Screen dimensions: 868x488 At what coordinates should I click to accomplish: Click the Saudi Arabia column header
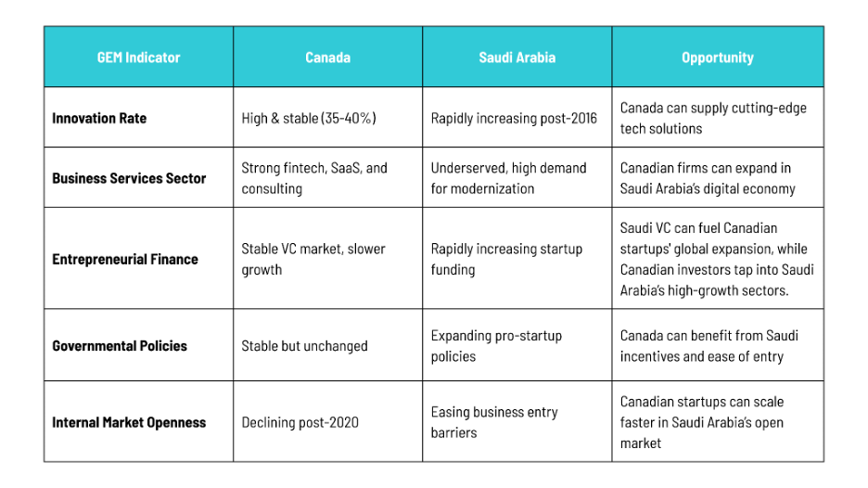click(x=517, y=58)
